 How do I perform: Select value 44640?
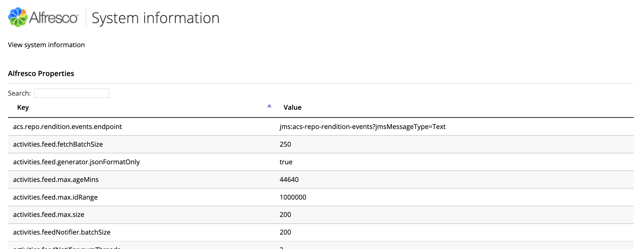click(289, 180)
